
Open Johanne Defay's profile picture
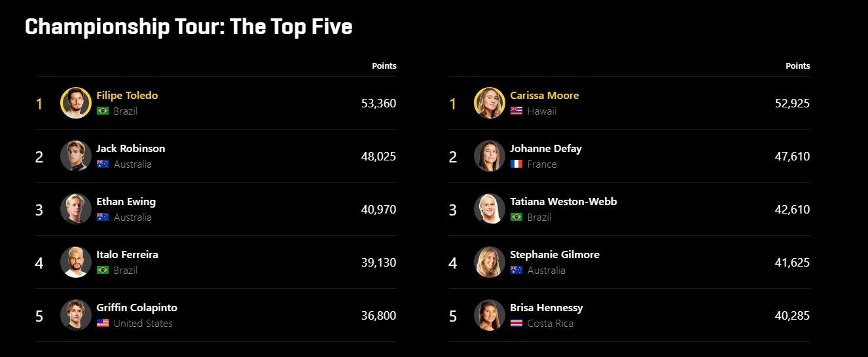point(490,156)
